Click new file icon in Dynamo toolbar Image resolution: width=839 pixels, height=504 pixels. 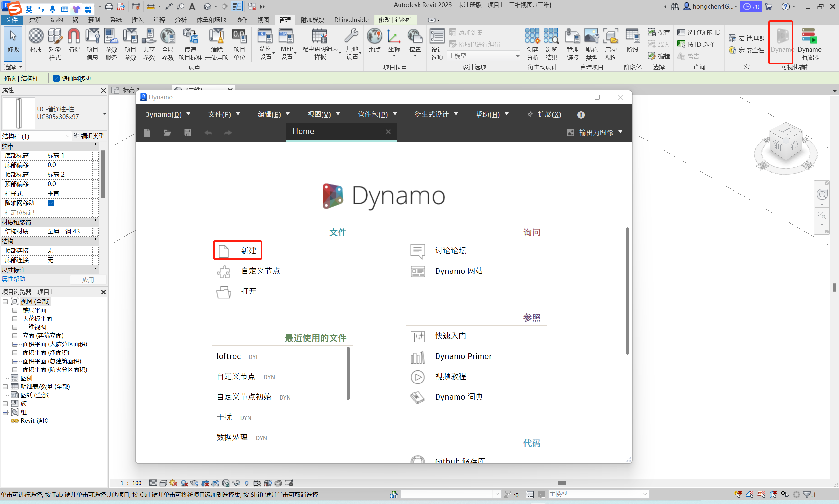click(147, 132)
